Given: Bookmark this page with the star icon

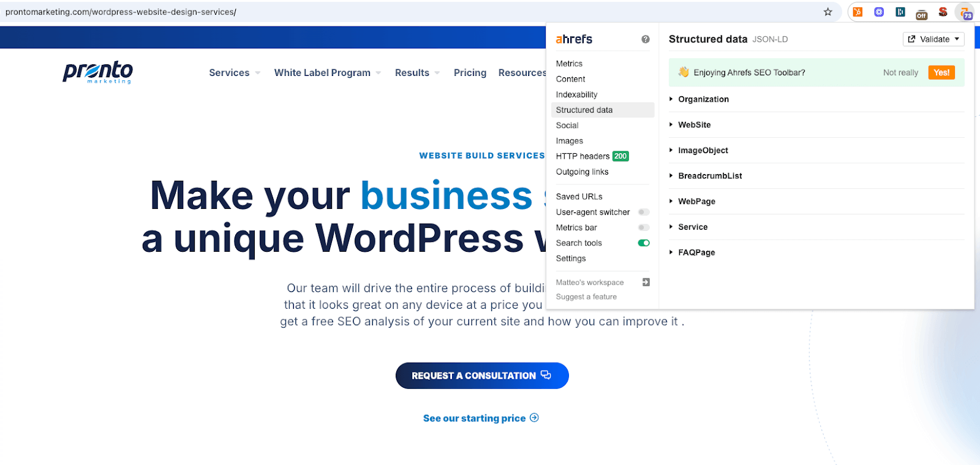Looking at the screenshot, I should coord(828,12).
